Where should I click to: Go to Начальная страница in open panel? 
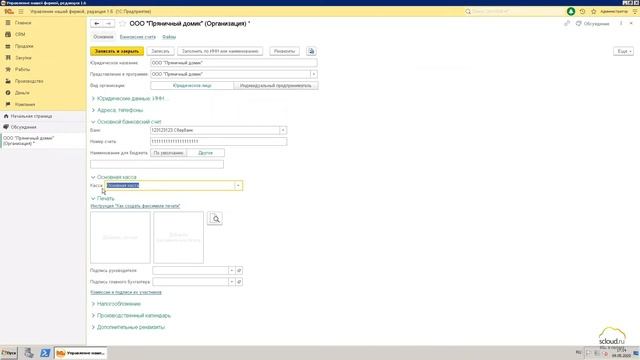(x=31, y=116)
